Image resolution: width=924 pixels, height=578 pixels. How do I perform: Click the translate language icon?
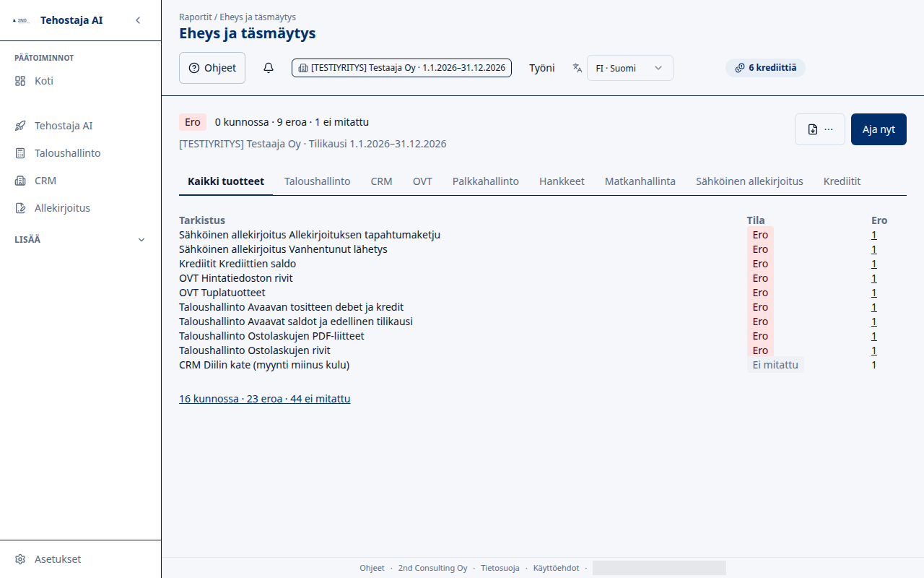click(x=577, y=68)
